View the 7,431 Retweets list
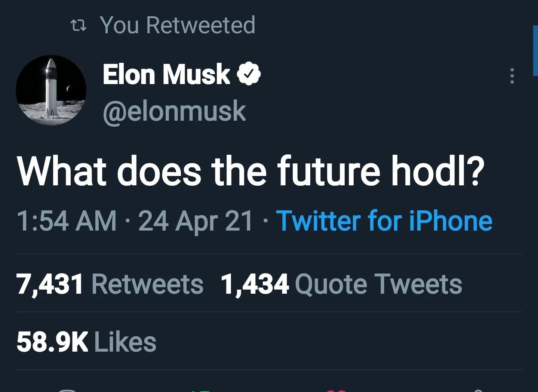This screenshot has width=538, height=392. click(110, 284)
